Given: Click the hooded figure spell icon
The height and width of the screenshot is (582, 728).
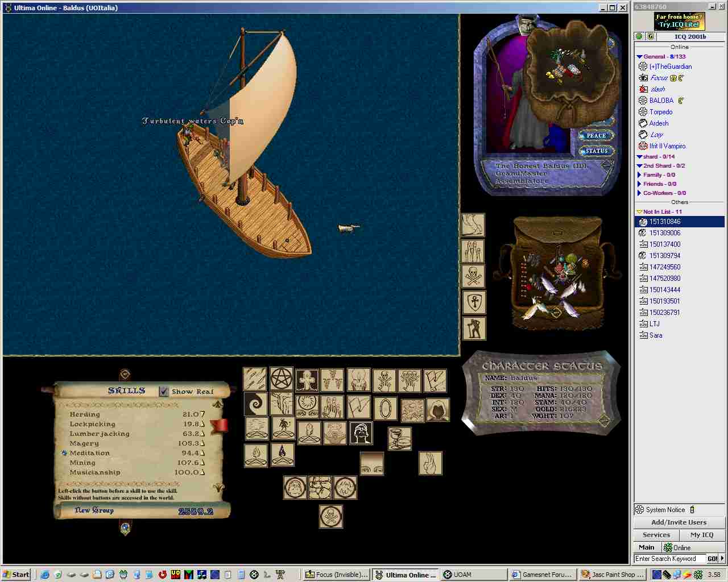Looking at the screenshot, I should pyautogui.click(x=437, y=410).
